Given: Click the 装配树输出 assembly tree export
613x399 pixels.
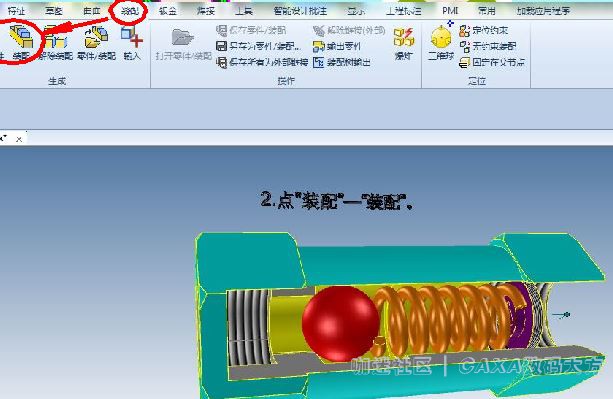Looking at the screenshot, I should (x=342, y=62).
